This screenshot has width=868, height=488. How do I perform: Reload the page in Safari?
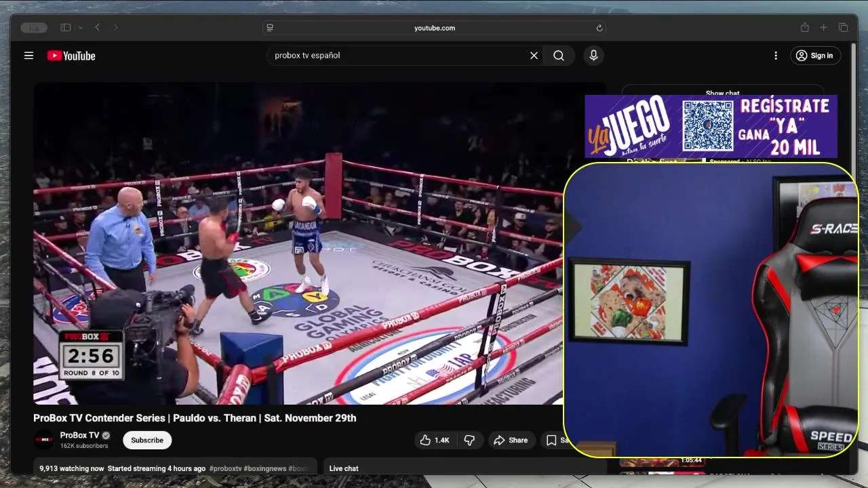coord(599,28)
